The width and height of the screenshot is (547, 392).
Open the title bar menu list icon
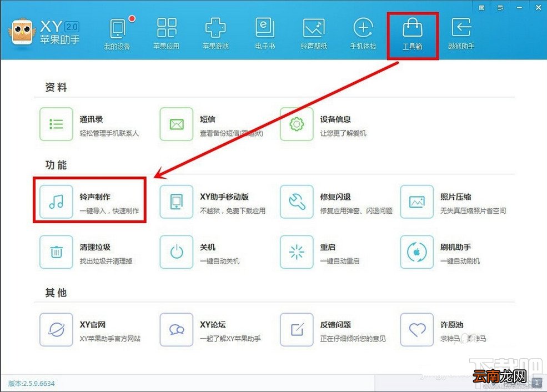(500, 8)
